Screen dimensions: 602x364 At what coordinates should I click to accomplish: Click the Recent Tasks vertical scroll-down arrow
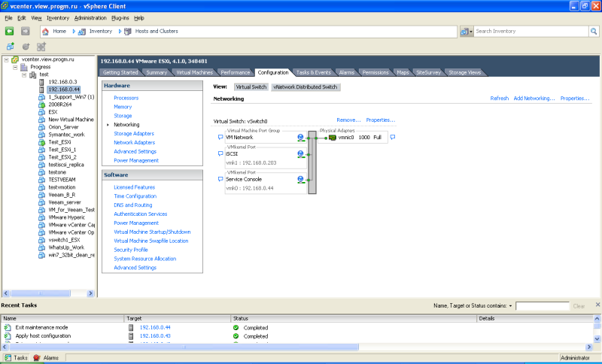click(x=597, y=338)
